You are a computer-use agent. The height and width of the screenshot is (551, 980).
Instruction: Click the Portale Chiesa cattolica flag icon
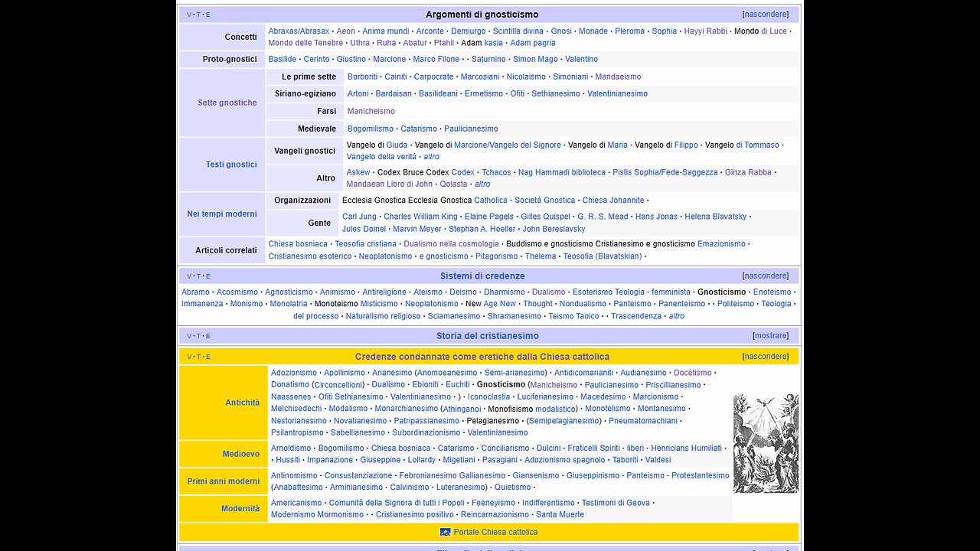click(x=446, y=532)
